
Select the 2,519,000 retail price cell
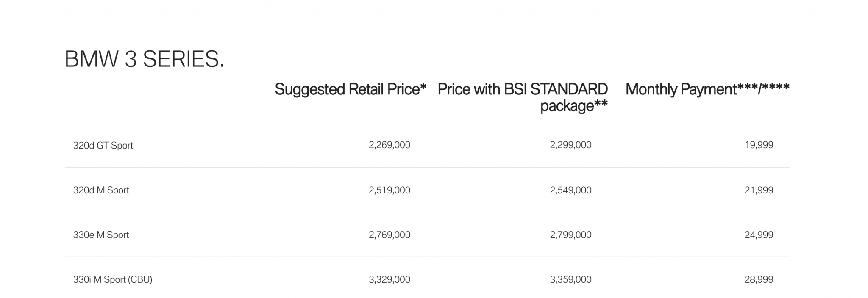(389, 190)
